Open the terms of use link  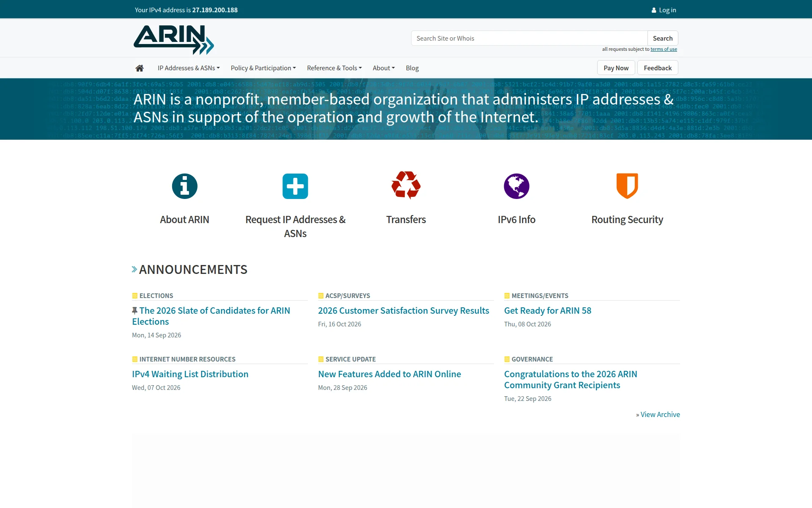pyautogui.click(x=664, y=49)
